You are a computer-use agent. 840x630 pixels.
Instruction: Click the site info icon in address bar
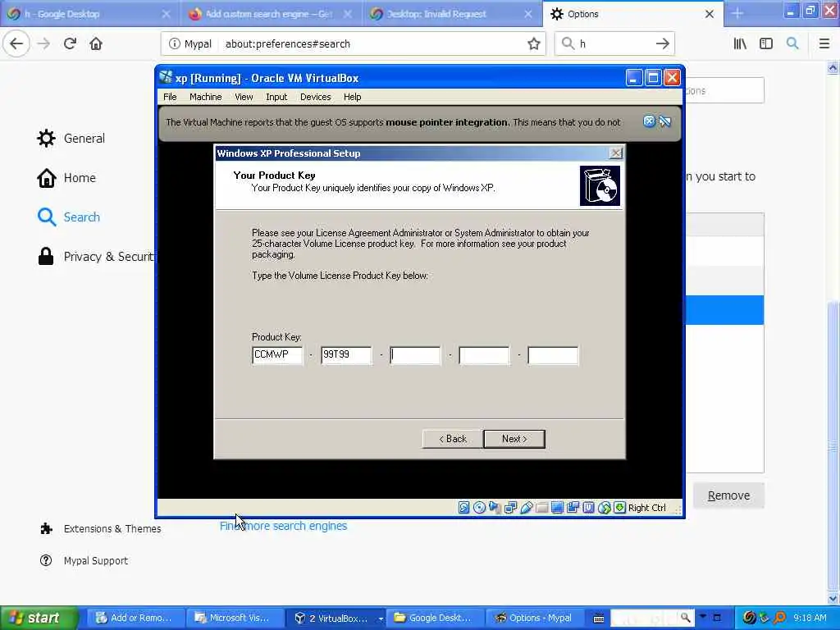(x=174, y=44)
